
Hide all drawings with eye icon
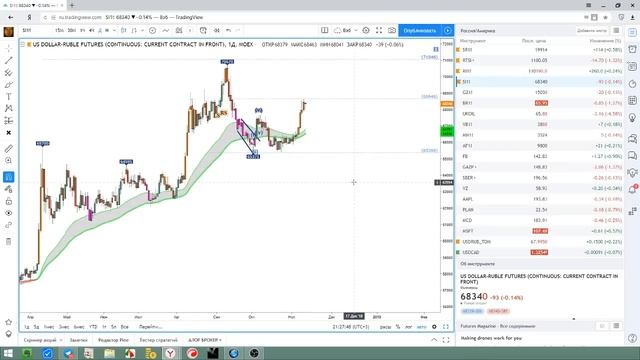(9, 213)
